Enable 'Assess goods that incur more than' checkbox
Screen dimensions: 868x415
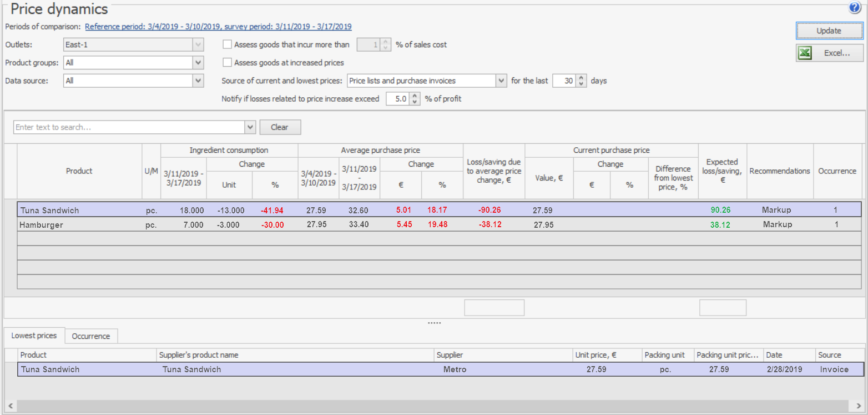click(227, 44)
